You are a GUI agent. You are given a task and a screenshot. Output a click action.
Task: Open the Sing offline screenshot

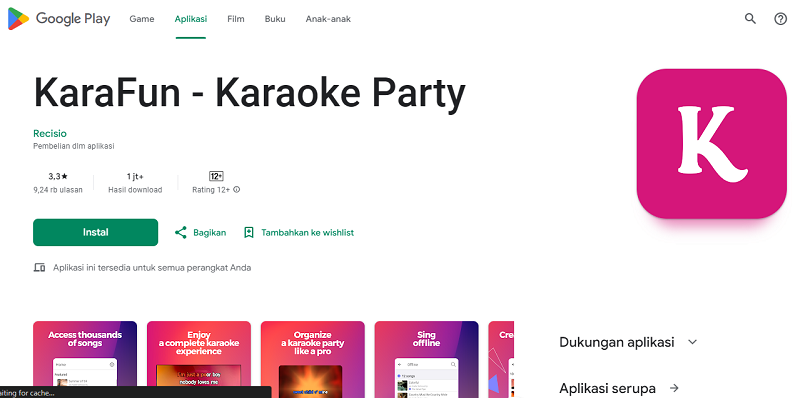pos(427,359)
